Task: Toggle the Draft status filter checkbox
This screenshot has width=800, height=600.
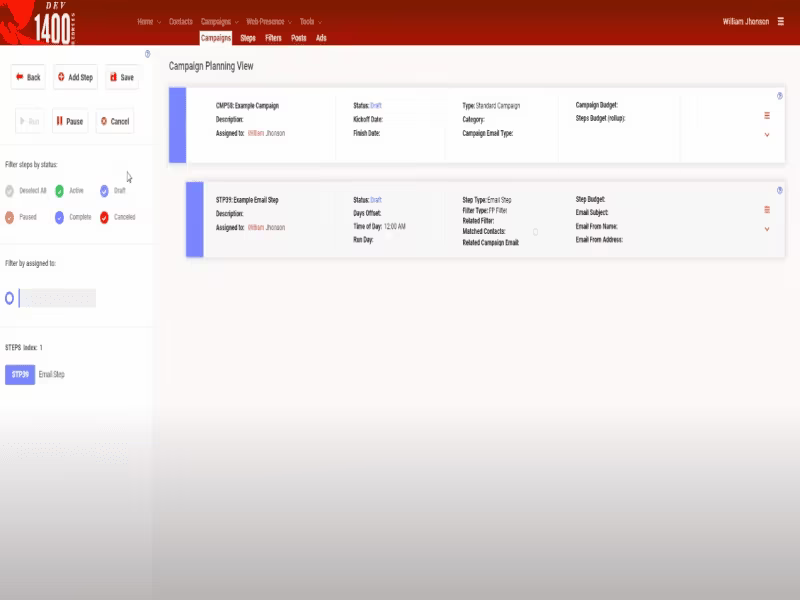Action: [x=104, y=191]
